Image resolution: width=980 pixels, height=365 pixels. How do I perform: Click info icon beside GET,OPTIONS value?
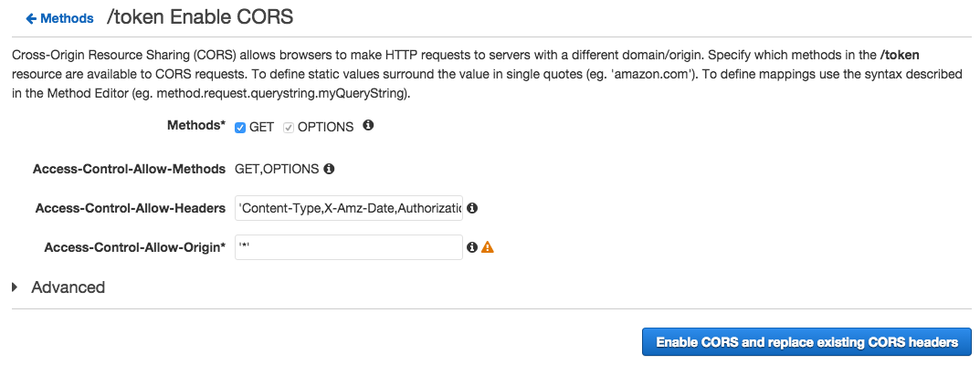coord(329,169)
